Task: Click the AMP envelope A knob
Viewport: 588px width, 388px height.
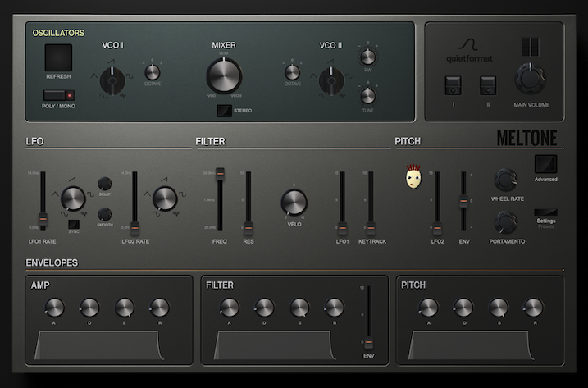Action: [55, 308]
